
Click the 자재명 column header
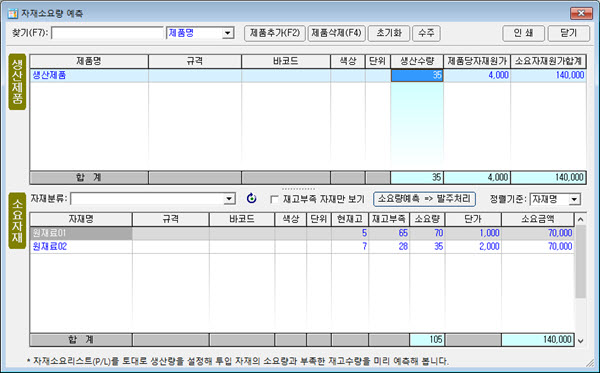pos(81,219)
